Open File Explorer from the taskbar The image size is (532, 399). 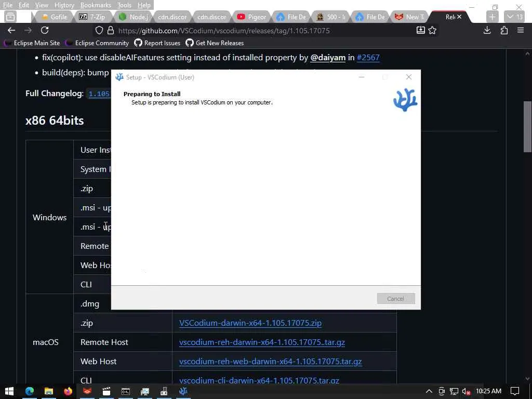pos(49,391)
